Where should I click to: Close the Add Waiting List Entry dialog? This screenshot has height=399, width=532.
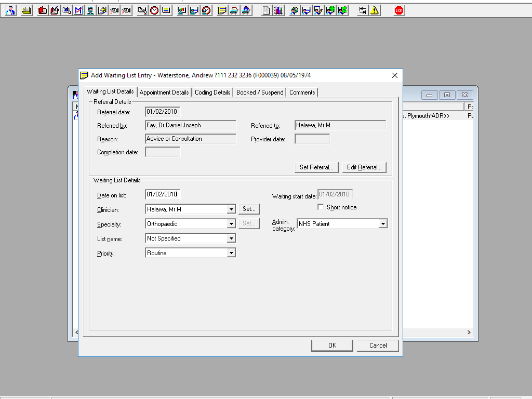395,75
